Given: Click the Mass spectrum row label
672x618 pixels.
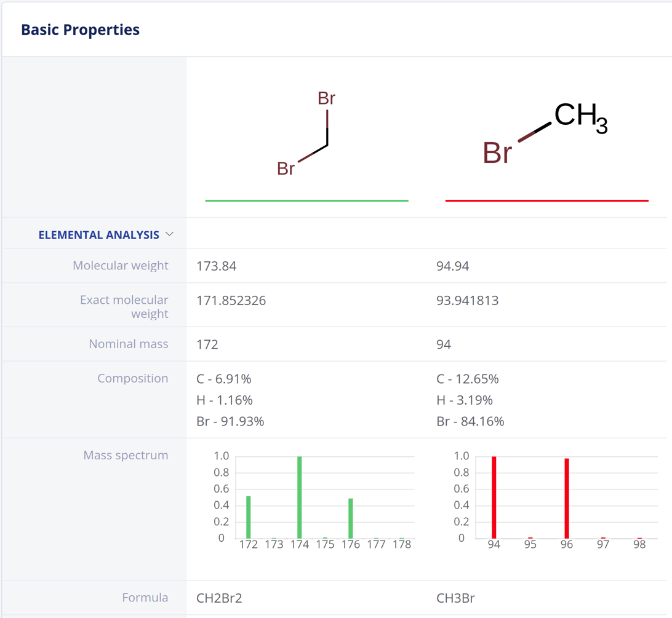Looking at the screenshot, I should coord(126,455).
